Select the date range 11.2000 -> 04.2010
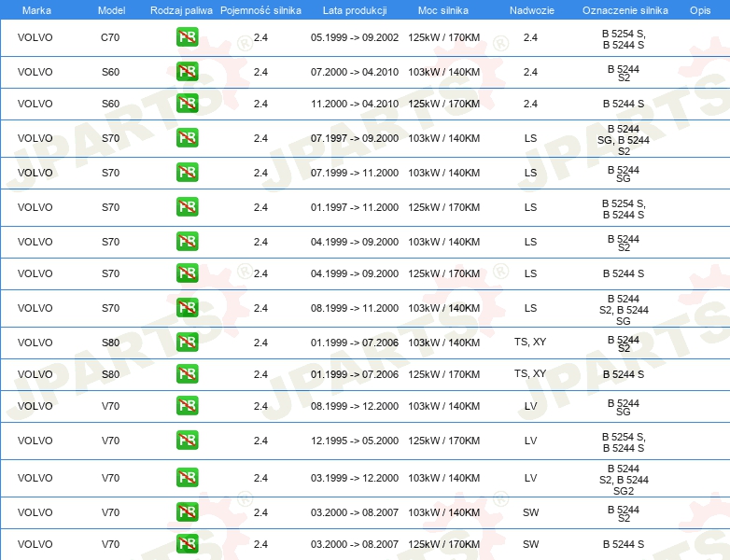This screenshot has height=560, width=730. 355,104
